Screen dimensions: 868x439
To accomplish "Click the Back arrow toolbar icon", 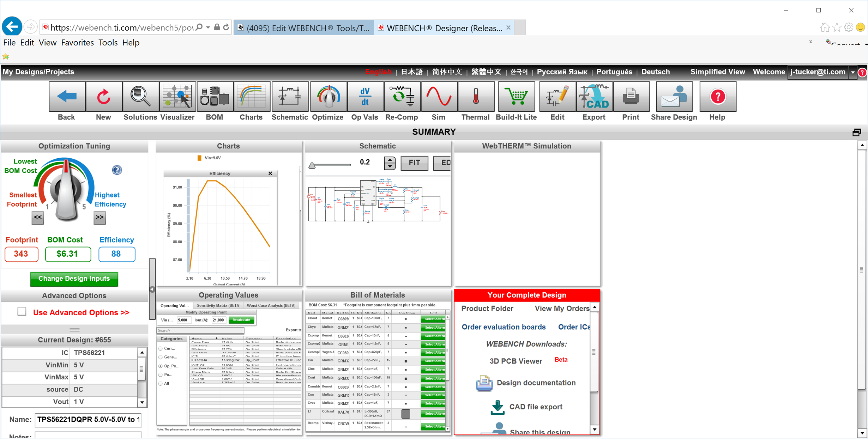I will pos(67,97).
